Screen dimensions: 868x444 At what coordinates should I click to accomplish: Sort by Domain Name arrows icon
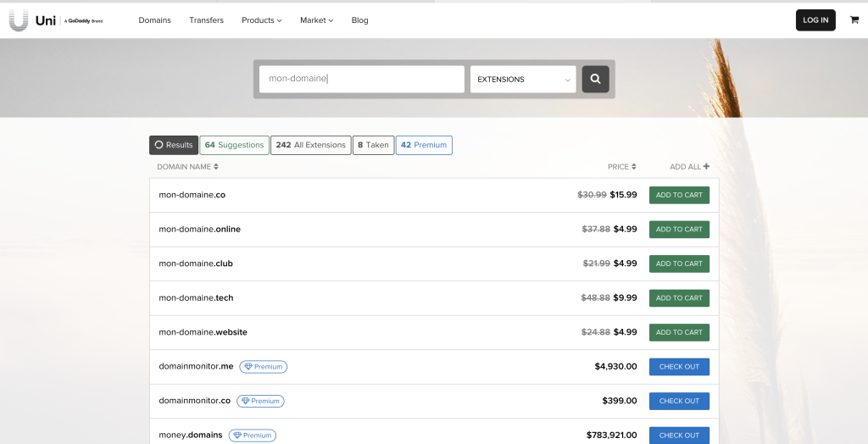click(x=216, y=167)
